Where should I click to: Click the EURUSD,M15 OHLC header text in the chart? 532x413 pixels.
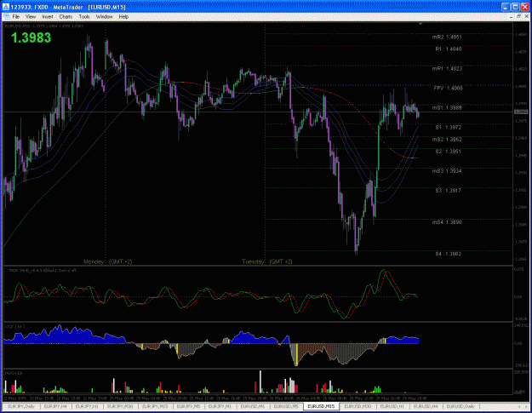44,26
